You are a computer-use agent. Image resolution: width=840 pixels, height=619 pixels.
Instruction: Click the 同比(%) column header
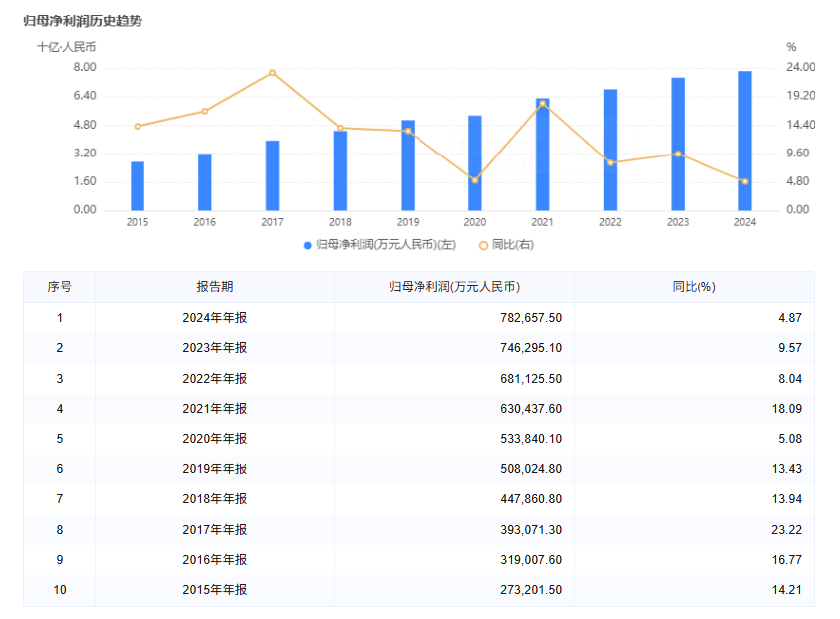pyautogui.click(x=695, y=287)
